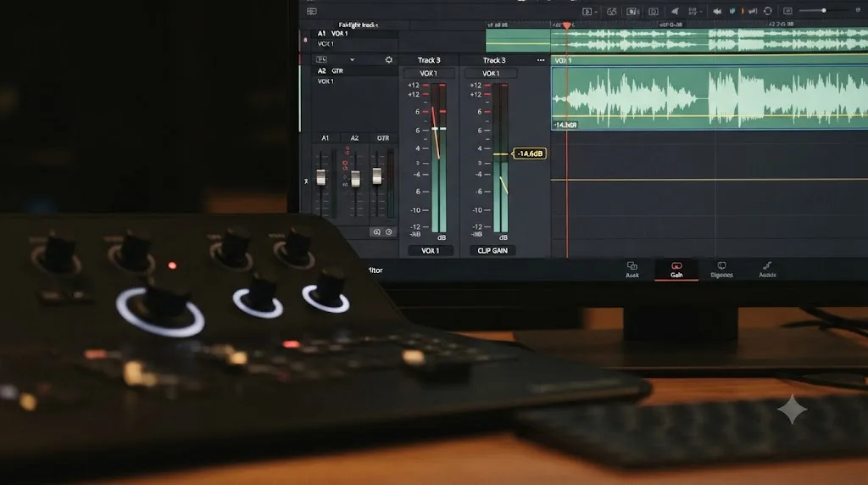This screenshot has height=485, width=868.
Task: Click the X icon left of the A1 fader
Action: click(x=306, y=181)
